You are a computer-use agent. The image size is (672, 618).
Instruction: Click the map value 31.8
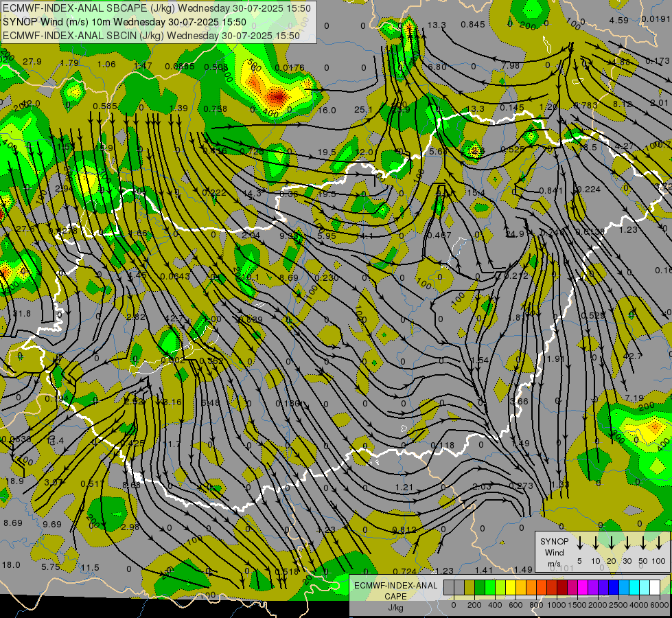point(22,314)
